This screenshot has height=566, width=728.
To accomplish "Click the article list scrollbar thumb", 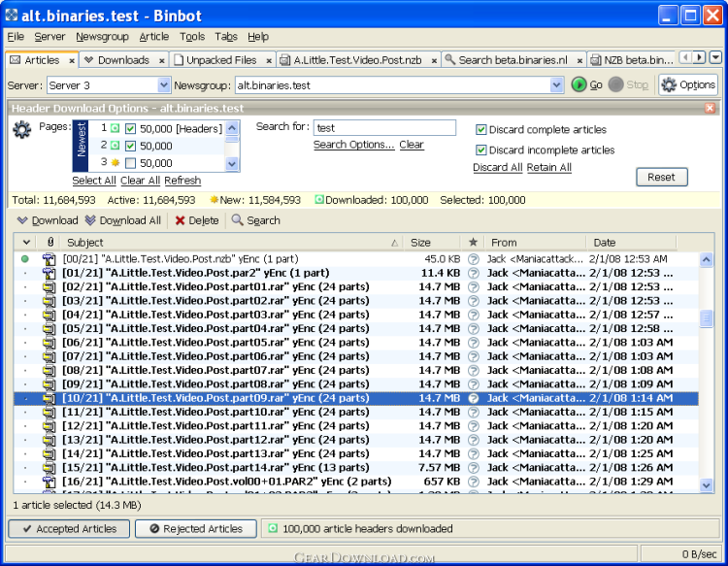I will pos(707,318).
